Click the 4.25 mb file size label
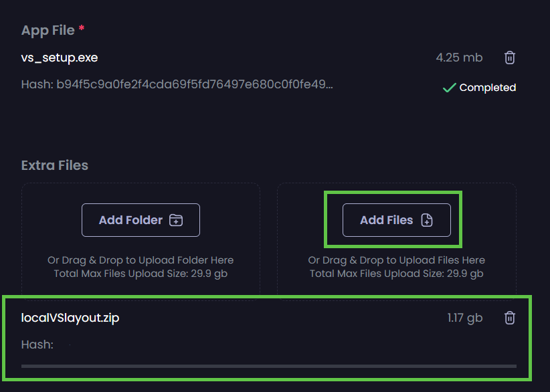Image resolution: width=550 pixels, height=392 pixels. click(459, 58)
